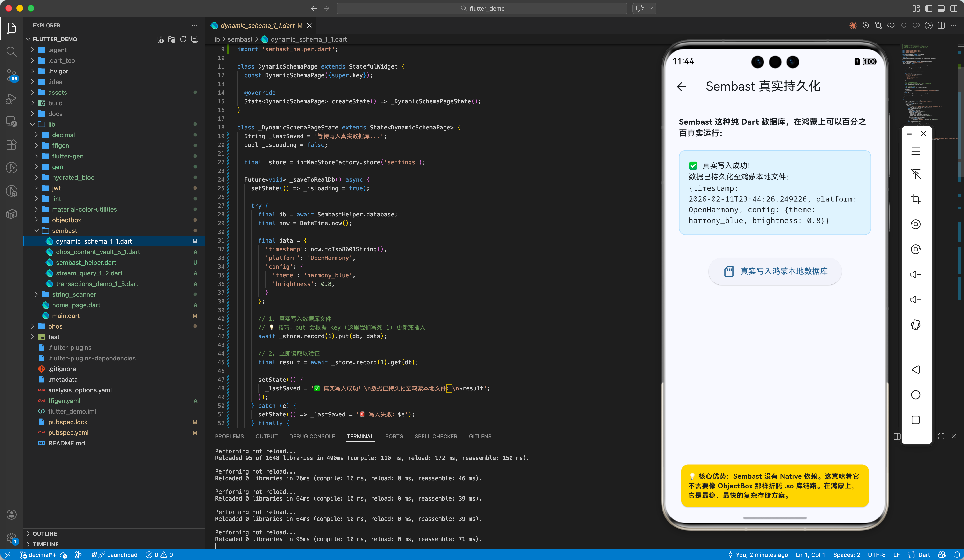Switch to the DEBUG CONSOLE tab

tap(312, 436)
